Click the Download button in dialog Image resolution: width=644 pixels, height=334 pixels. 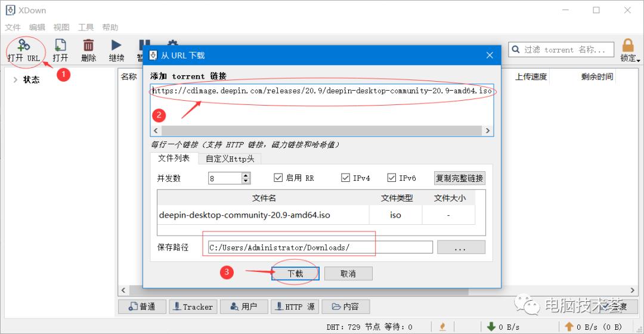(x=295, y=274)
